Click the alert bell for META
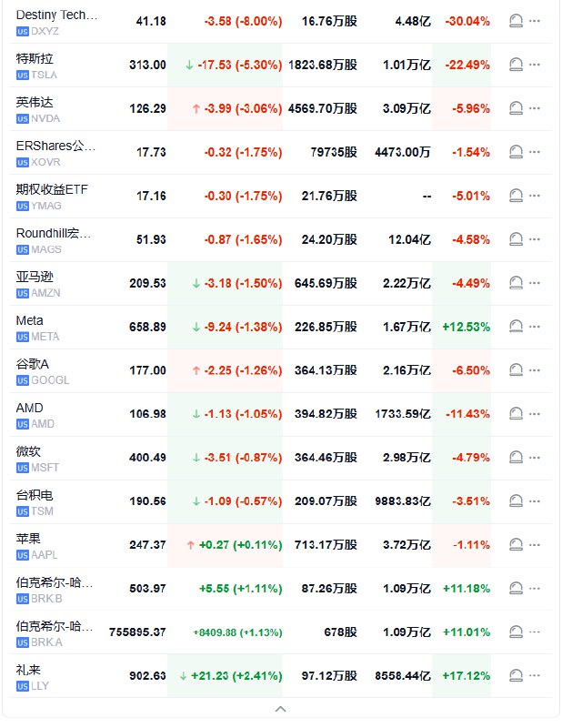Viewport: 562px width, 728px height. pyautogui.click(x=516, y=327)
